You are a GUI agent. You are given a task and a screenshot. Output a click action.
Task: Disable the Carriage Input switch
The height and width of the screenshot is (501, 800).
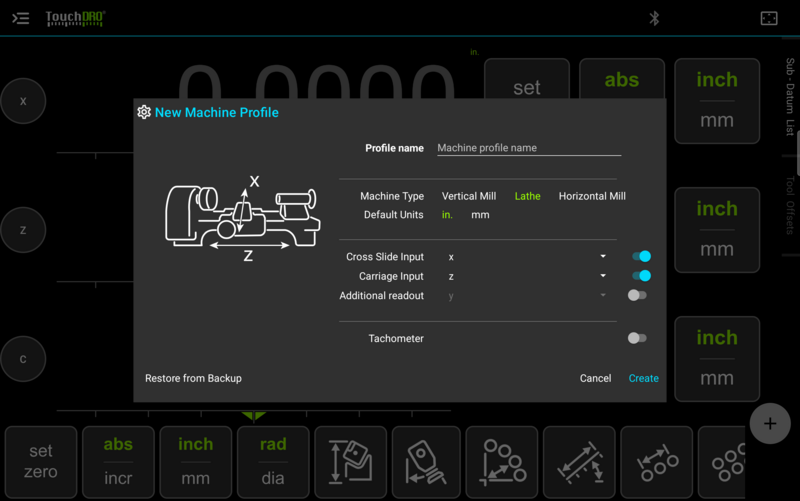click(x=641, y=276)
